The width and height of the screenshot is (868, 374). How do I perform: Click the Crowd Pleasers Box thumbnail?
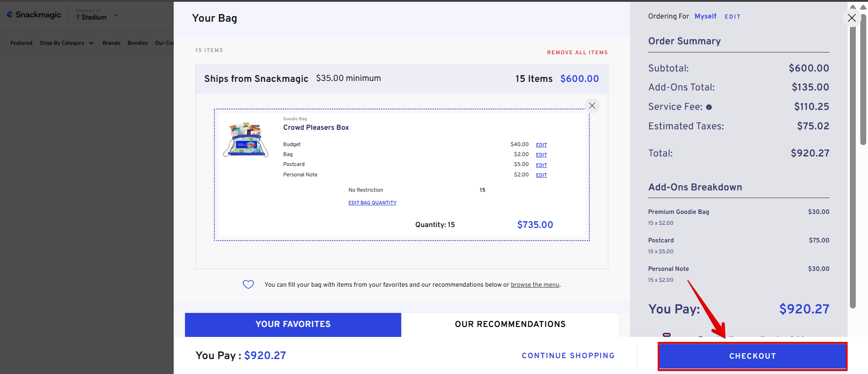[x=246, y=140]
